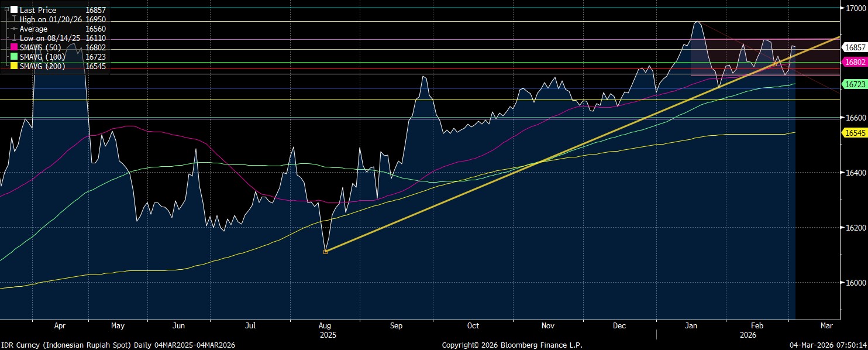Click the Nov label on the date axis

(x=547, y=325)
